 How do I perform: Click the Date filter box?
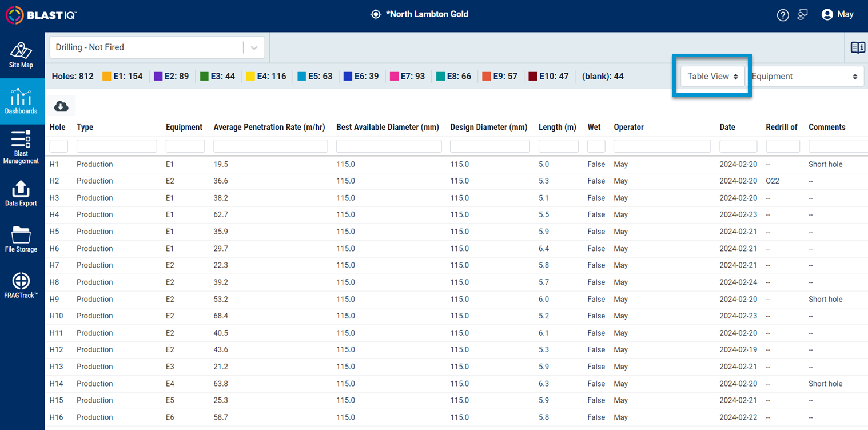[x=738, y=146]
